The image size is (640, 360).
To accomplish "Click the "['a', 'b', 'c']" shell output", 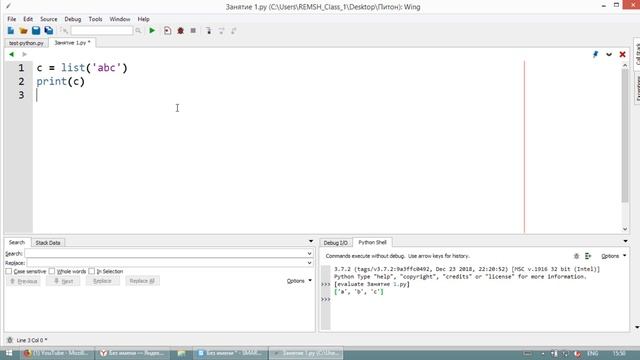I will tap(359, 292).
